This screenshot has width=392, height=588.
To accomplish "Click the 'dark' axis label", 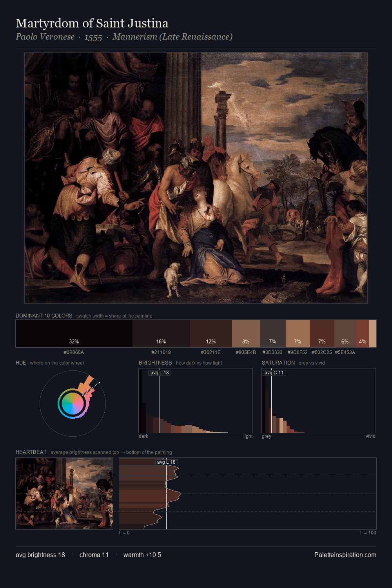I will pos(143,436).
